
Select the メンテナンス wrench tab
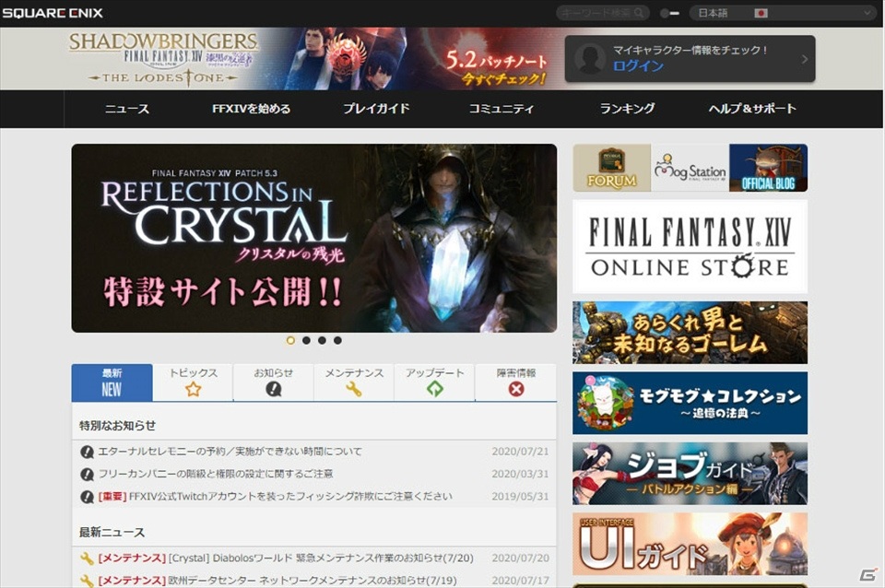pos(354,382)
